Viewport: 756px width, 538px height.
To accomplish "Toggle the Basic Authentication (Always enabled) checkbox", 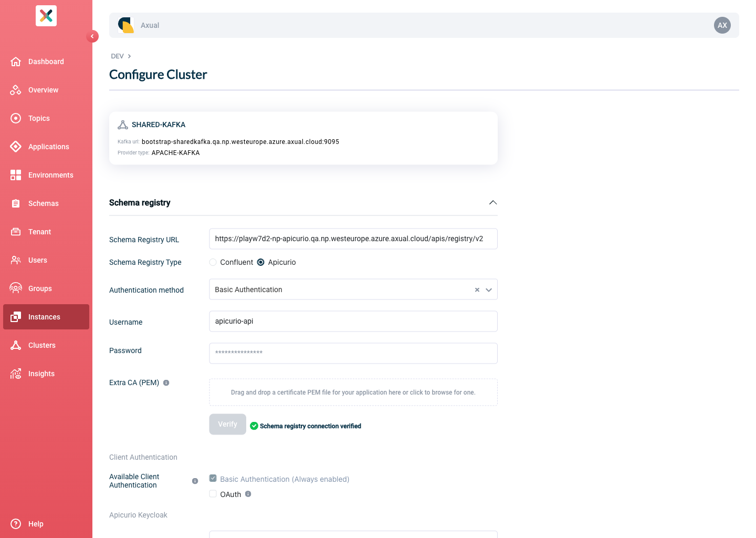I will (213, 479).
